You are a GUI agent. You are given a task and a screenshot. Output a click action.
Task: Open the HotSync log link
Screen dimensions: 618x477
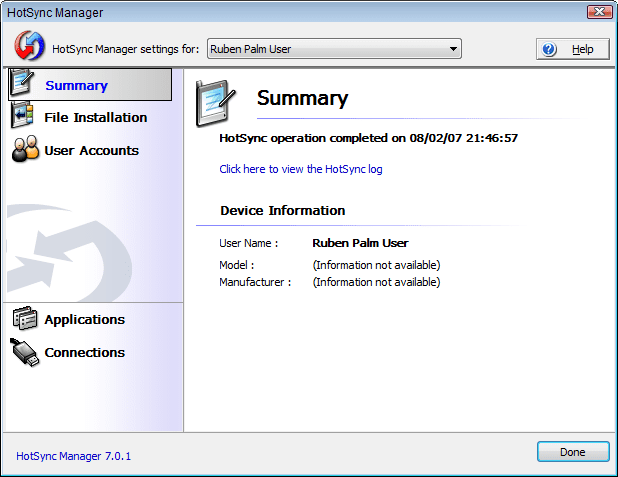[301, 169]
